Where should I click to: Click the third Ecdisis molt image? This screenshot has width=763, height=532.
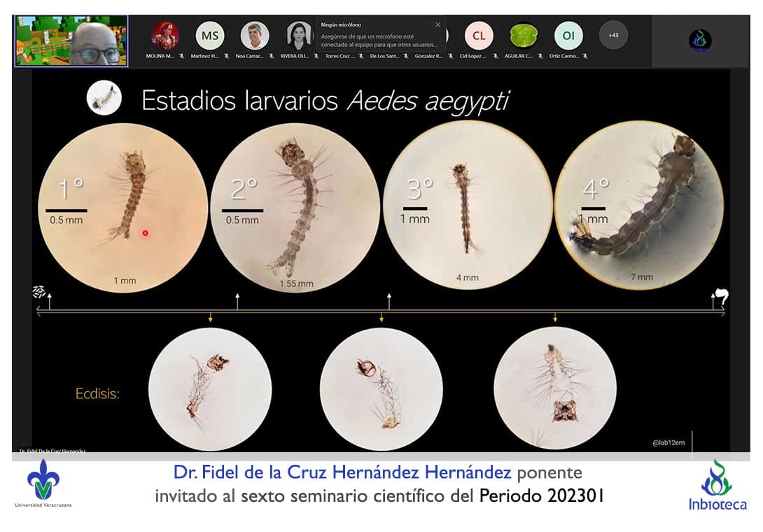(x=555, y=388)
